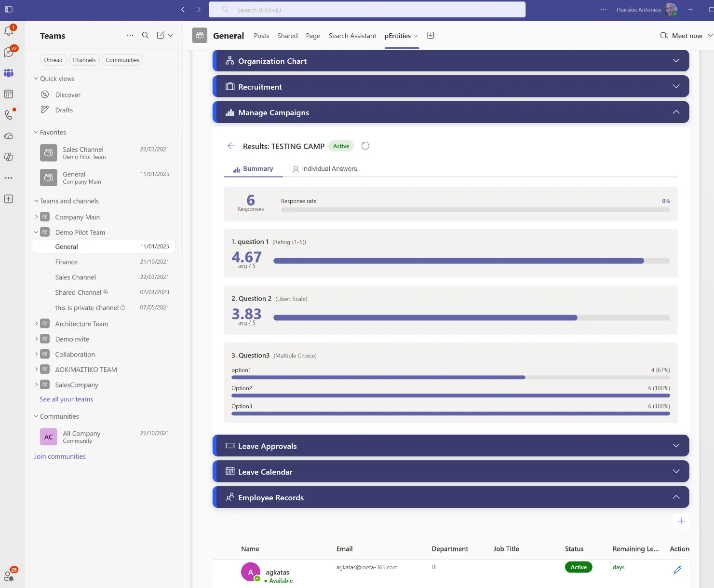Click the add employee record plus icon
Viewport: 714px width, 588px height.
(681, 521)
